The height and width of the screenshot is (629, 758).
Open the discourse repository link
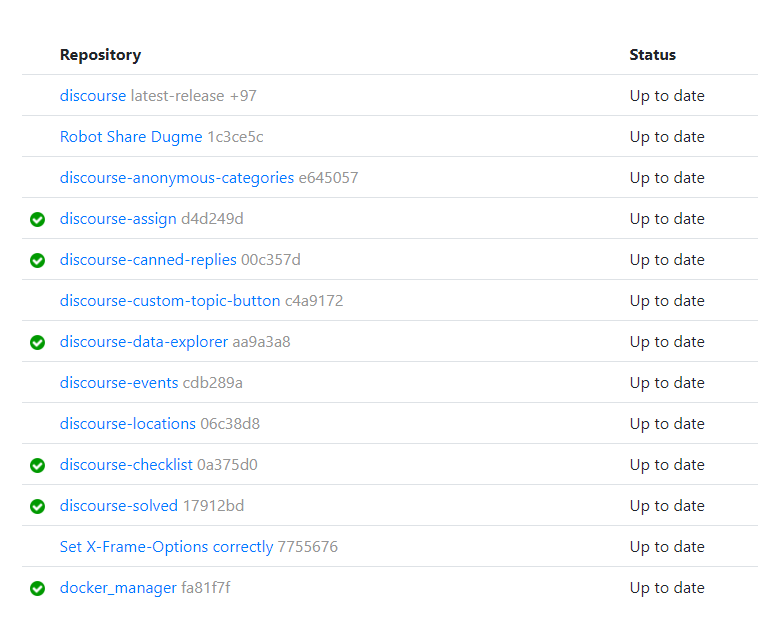click(x=93, y=96)
